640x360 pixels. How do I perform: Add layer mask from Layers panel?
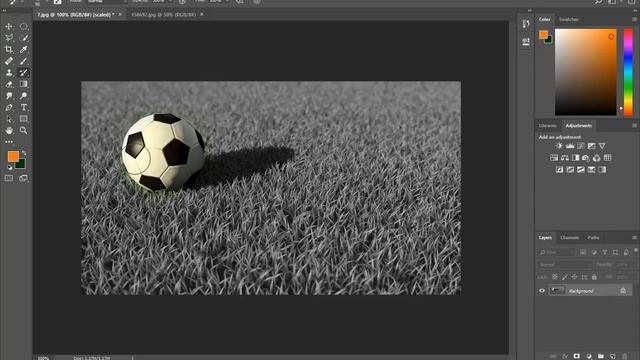(x=576, y=356)
